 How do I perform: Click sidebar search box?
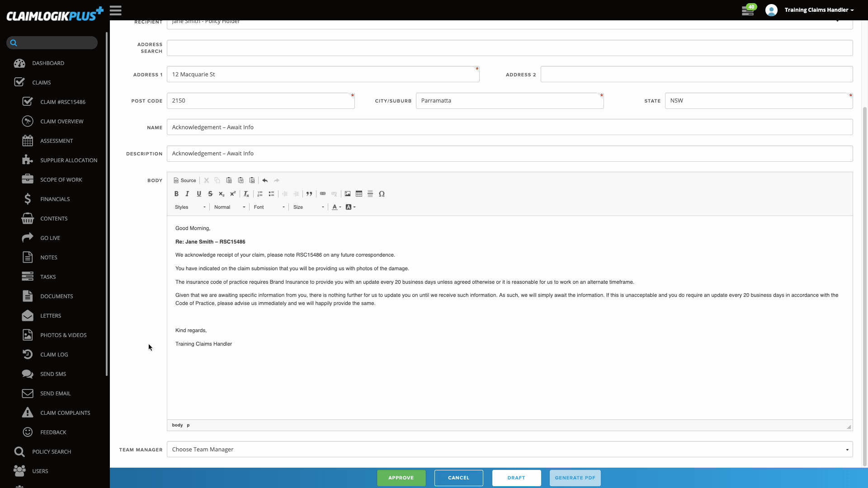click(x=52, y=43)
